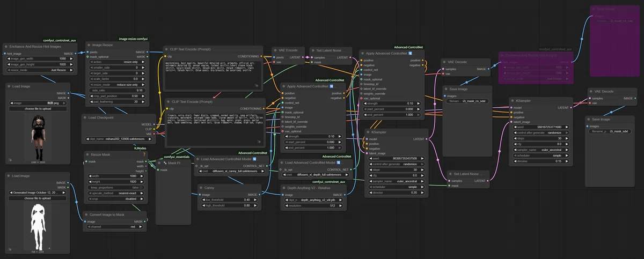The width and height of the screenshot is (644, 259).
Task: Click the collapse dot on Image Resize node
Action: point(89,45)
